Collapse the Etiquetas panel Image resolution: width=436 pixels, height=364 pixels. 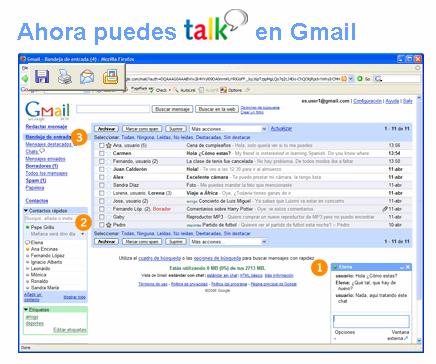pos(26,310)
